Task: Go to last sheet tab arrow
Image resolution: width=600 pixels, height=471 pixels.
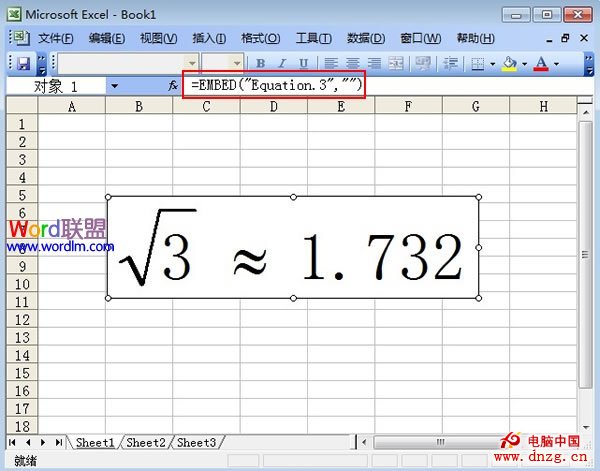Action: coord(59,442)
